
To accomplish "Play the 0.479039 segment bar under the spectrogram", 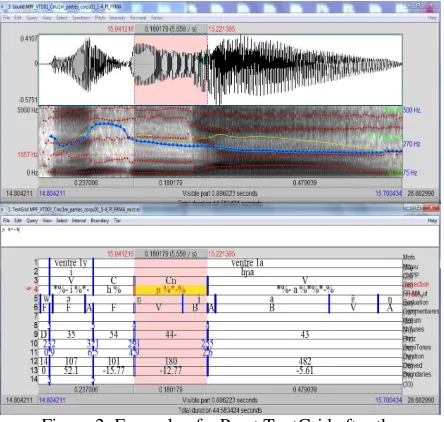I will click(305, 183).
